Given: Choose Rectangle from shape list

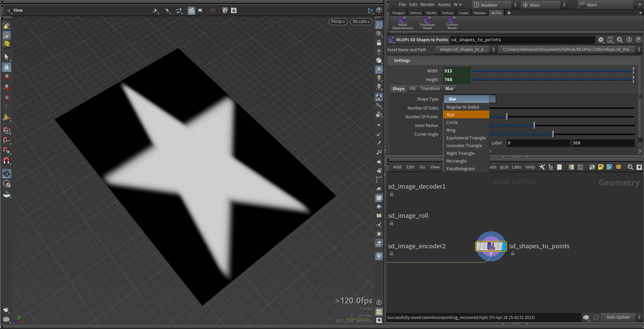Looking at the screenshot, I should (466, 161).
